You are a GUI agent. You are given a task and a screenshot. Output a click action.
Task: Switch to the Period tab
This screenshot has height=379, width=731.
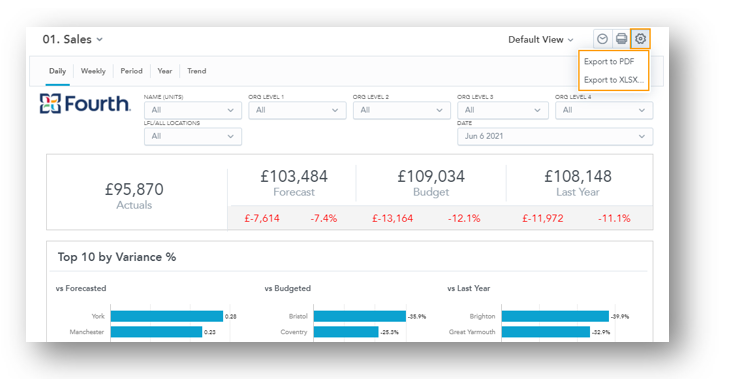pos(131,71)
